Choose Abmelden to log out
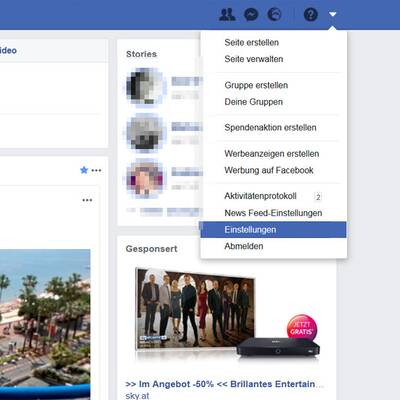This screenshot has width=400, height=400. click(x=244, y=246)
